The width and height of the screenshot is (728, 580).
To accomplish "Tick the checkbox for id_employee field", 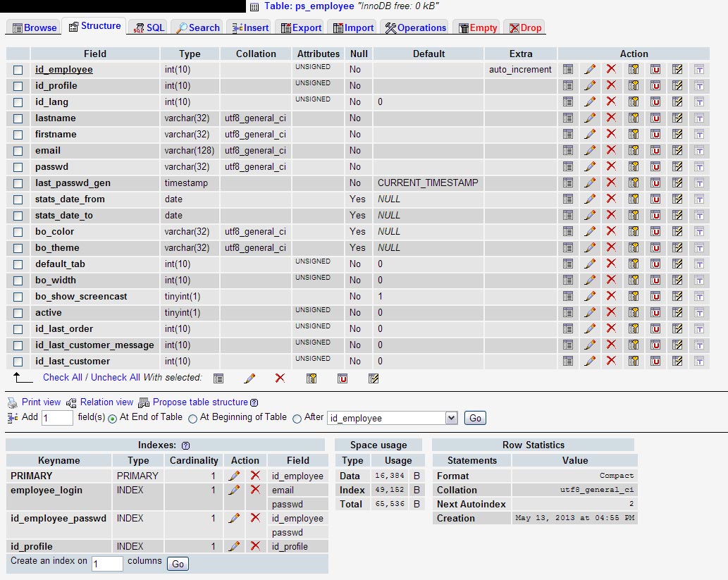I will (18, 70).
